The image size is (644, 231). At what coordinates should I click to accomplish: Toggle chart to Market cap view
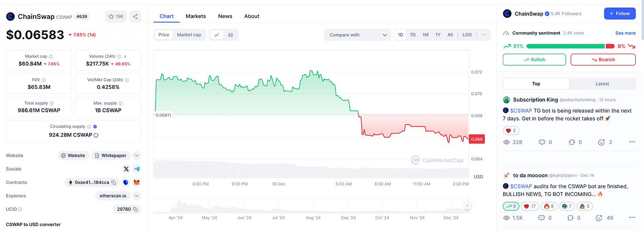189,35
